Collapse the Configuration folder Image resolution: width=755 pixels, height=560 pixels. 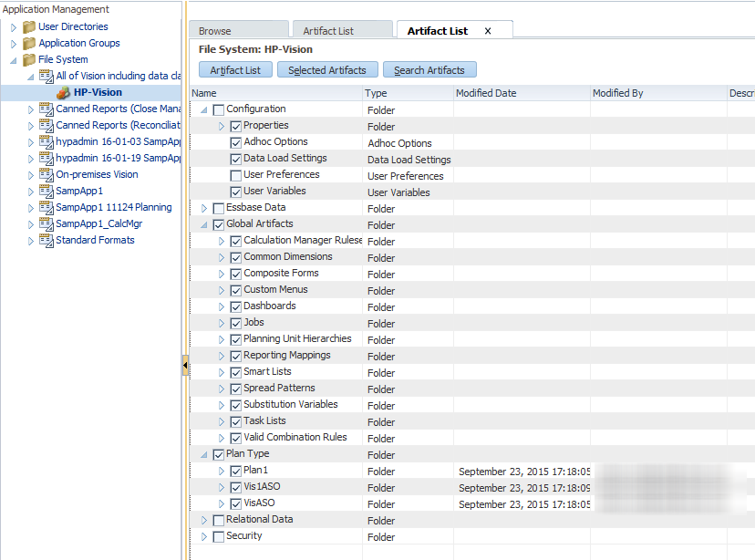pos(204,110)
